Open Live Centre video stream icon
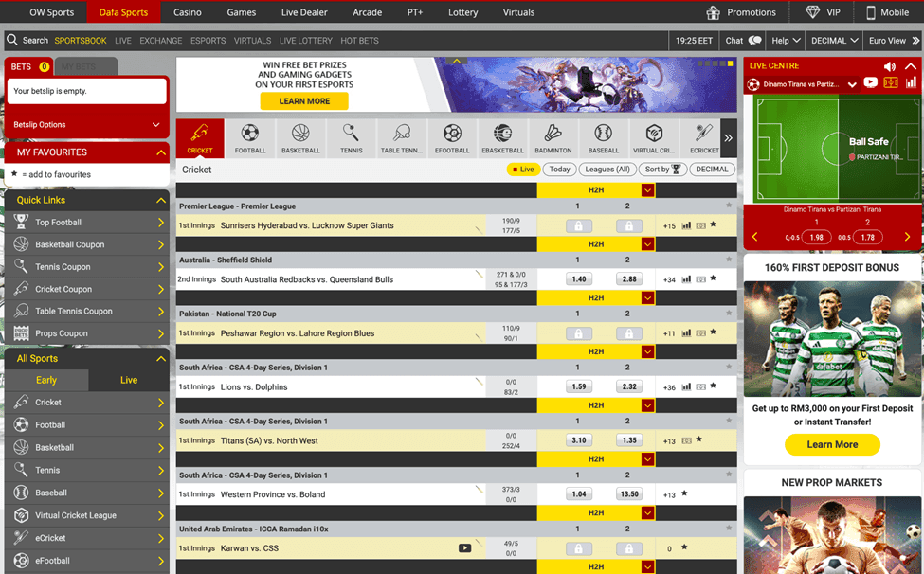Image resolution: width=924 pixels, height=574 pixels. point(870,83)
